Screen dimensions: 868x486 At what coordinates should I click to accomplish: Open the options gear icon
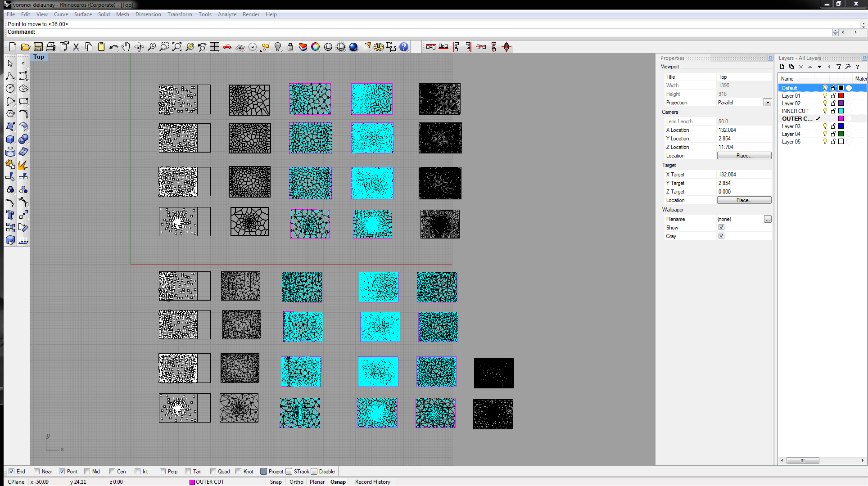379,47
